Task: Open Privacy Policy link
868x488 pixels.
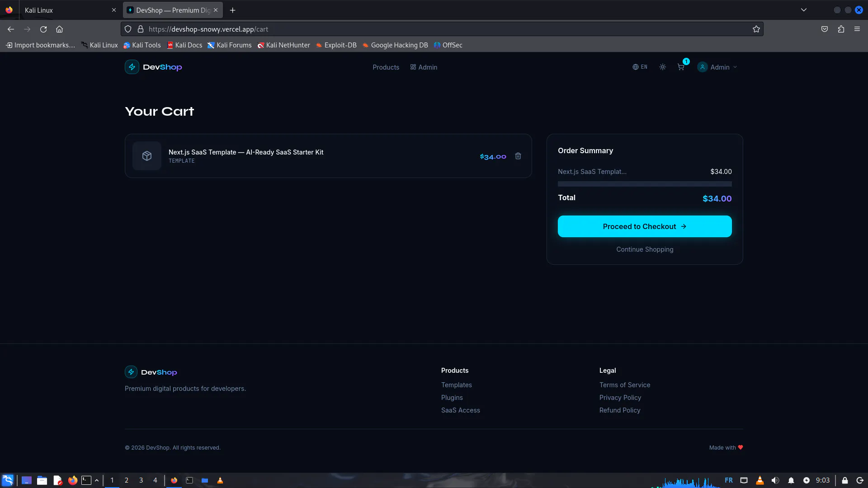Action: pyautogui.click(x=620, y=398)
